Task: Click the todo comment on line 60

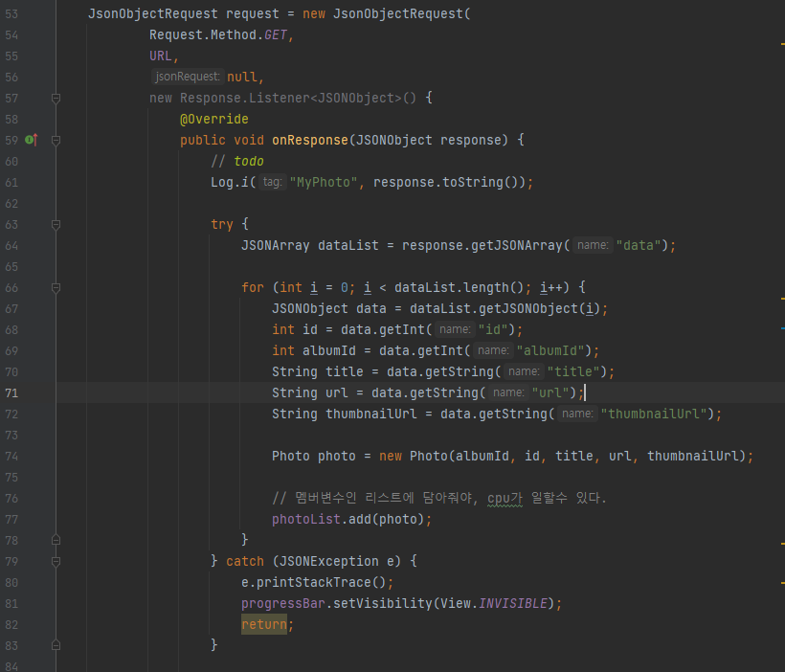Action: click(x=237, y=161)
